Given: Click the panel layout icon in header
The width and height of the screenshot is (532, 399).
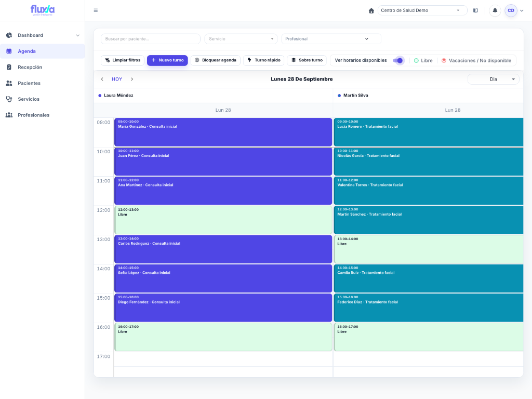Looking at the screenshot, I should 475,10.
